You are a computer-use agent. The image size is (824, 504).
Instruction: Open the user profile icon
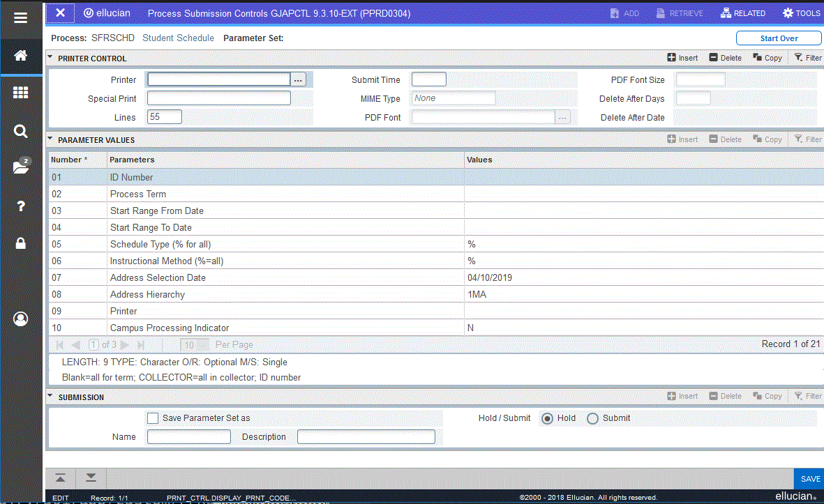(x=20, y=319)
